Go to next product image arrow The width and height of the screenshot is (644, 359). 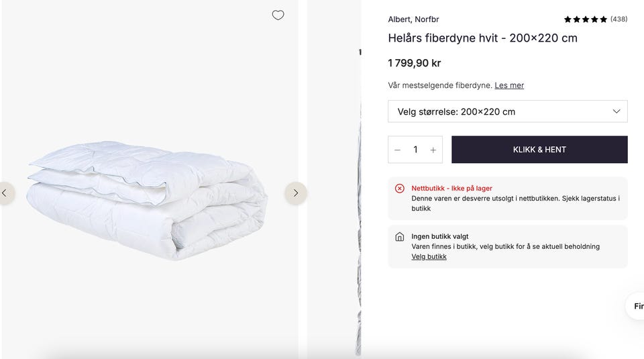(296, 193)
